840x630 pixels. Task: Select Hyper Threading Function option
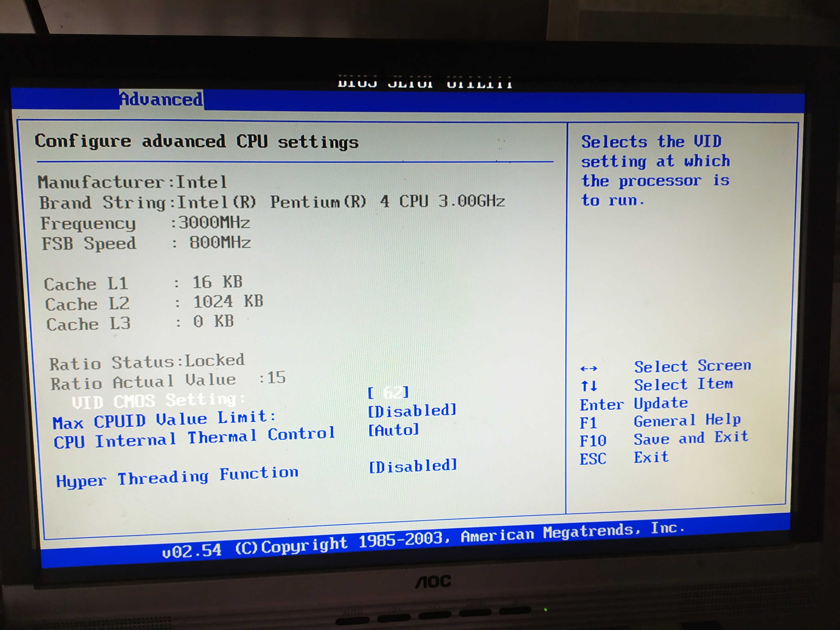click(177, 477)
